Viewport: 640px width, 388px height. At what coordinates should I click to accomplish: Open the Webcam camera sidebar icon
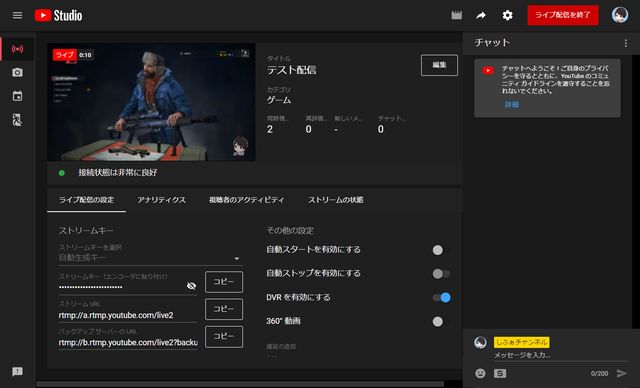click(x=17, y=73)
